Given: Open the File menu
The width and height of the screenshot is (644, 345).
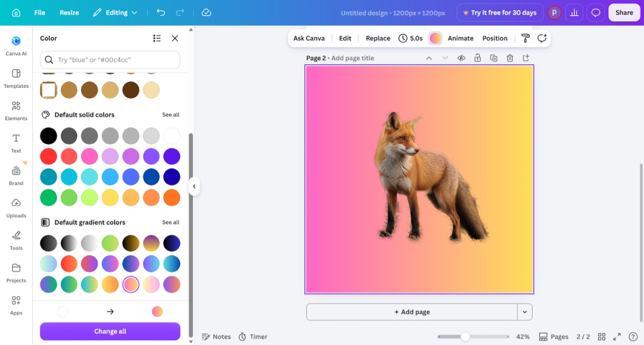Looking at the screenshot, I should [x=40, y=12].
